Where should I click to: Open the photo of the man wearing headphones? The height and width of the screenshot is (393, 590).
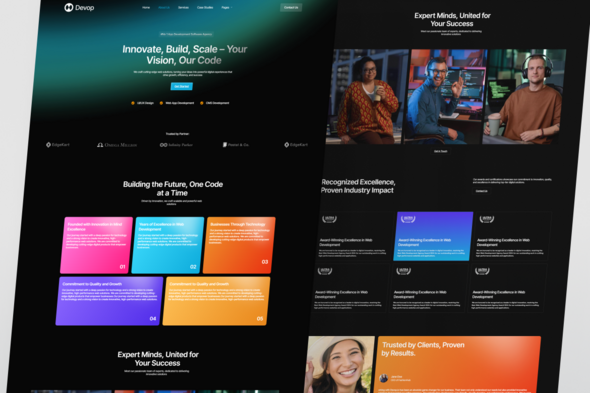[524, 97]
